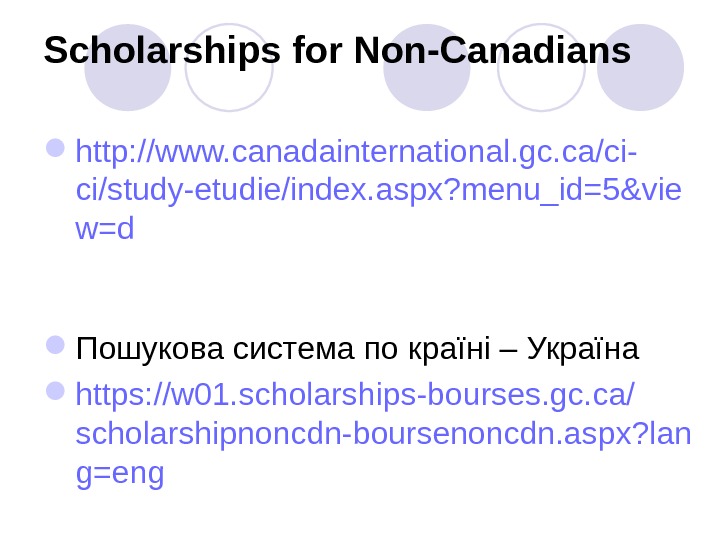720x540 pixels.
Task: Click the bullet beside the Ukrainian text line
Action: pos(56,349)
